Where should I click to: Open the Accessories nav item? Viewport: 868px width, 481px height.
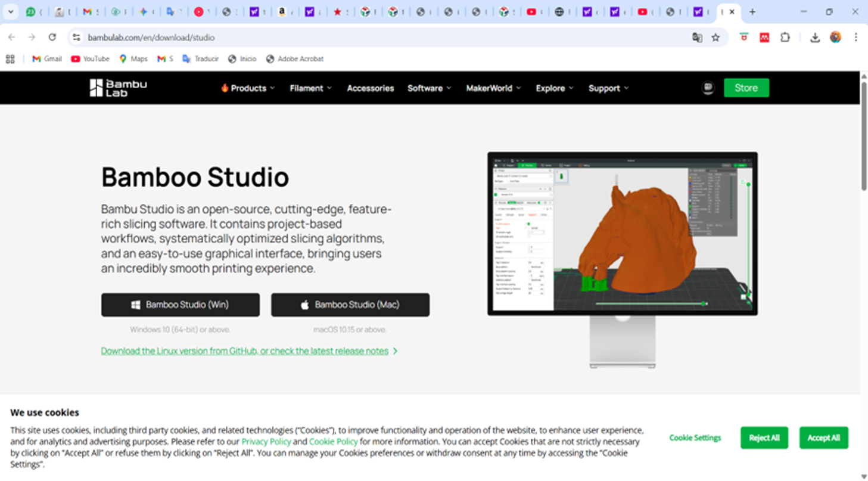click(x=371, y=88)
